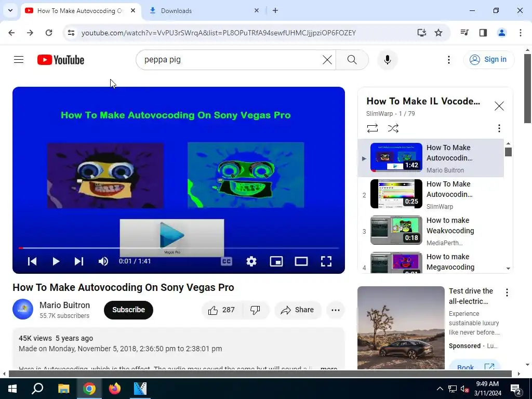This screenshot has width=532, height=399.
Task: Open Chrome three-dot menu
Action: tap(520, 33)
